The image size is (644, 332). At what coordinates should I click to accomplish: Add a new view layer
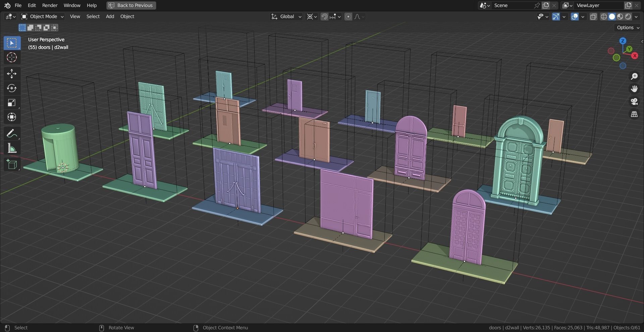pyautogui.click(x=628, y=5)
